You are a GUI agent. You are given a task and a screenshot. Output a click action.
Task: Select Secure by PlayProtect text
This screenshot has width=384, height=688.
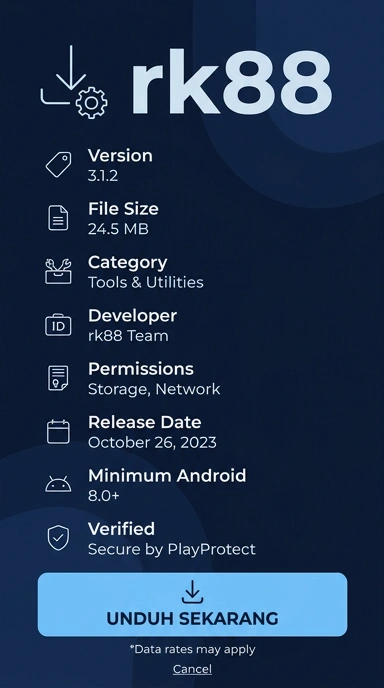tap(172, 549)
